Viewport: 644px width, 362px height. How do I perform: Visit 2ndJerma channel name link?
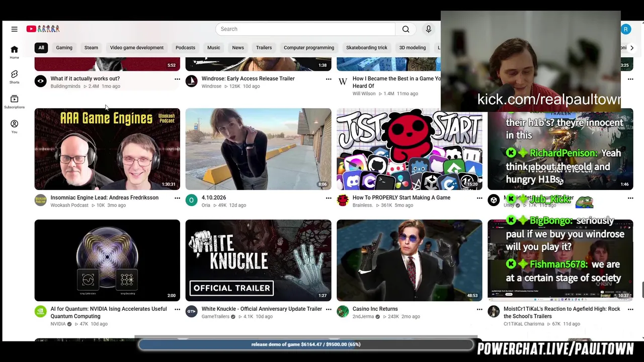pyautogui.click(x=364, y=317)
